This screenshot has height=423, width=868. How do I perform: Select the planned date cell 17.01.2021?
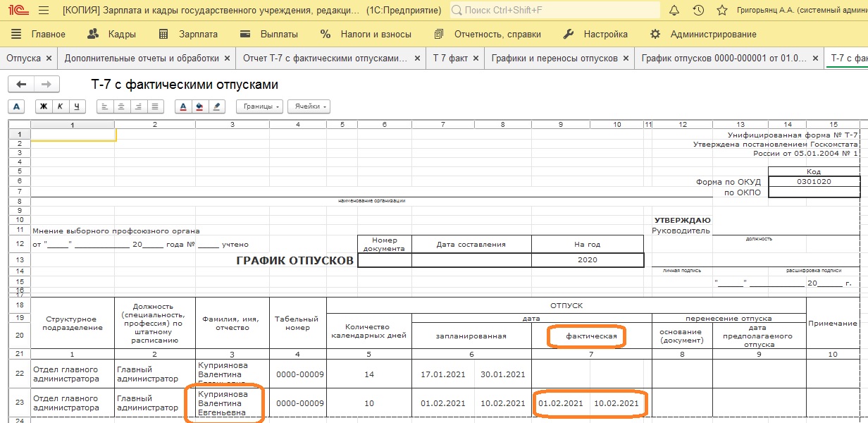pos(442,374)
